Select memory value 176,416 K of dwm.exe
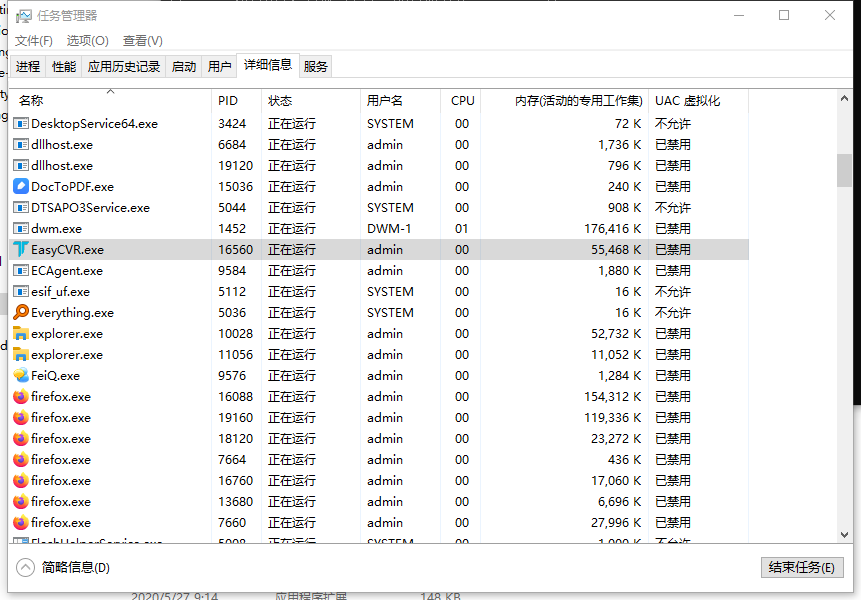The image size is (861, 600). pos(612,228)
